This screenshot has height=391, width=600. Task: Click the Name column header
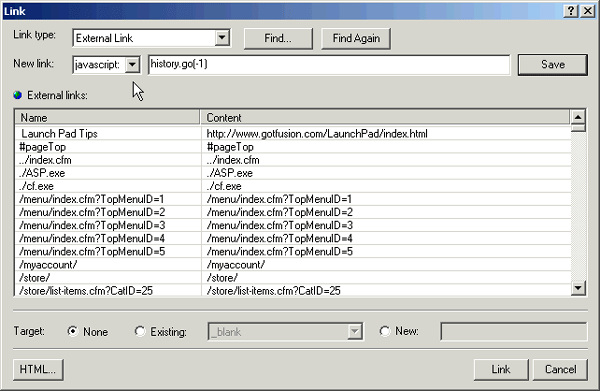coord(108,117)
